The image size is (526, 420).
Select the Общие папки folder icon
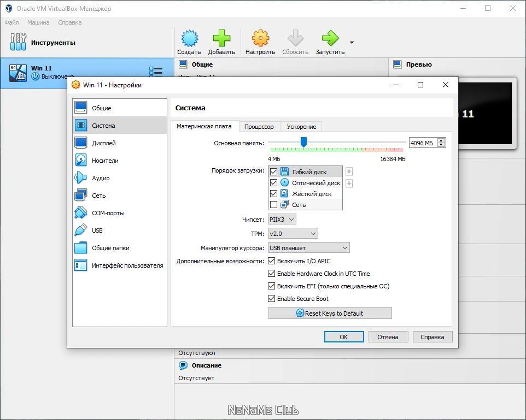[81, 248]
